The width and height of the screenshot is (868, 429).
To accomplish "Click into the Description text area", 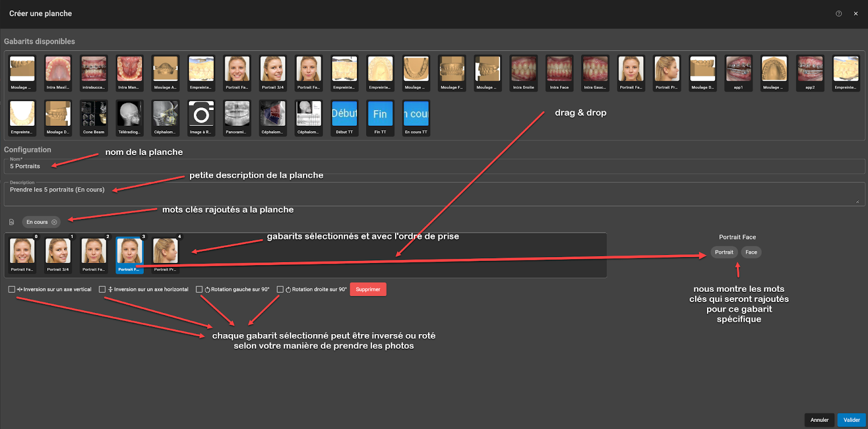I will (x=434, y=194).
